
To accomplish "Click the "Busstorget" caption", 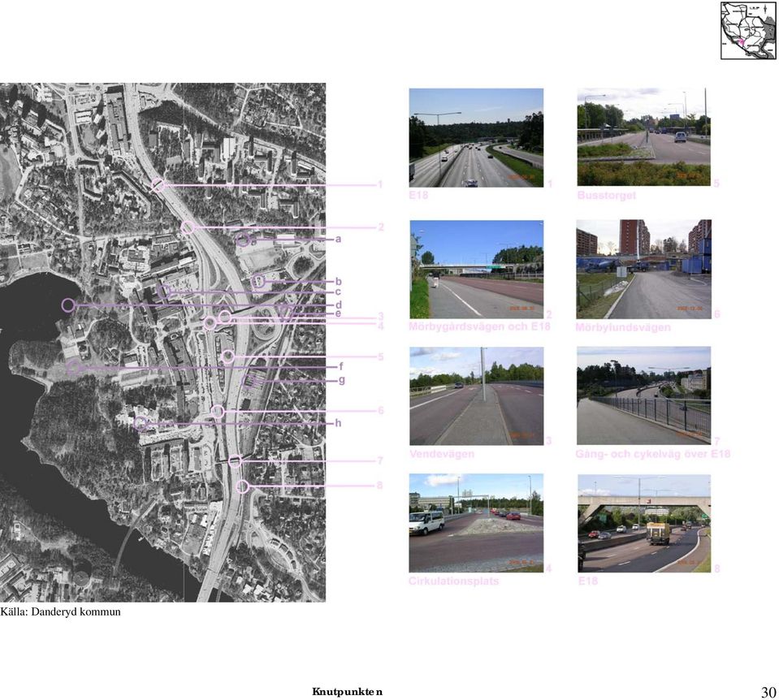I will coord(607,195).
